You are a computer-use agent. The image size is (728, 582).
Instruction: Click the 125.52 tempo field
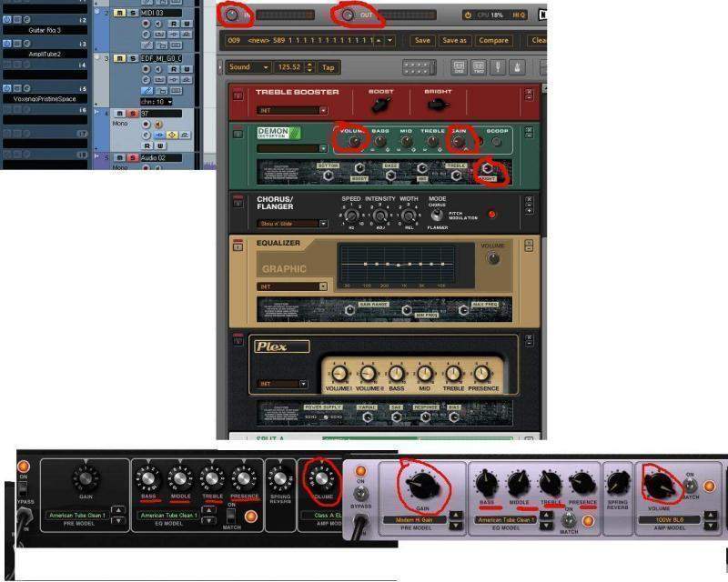pos(289,67)
